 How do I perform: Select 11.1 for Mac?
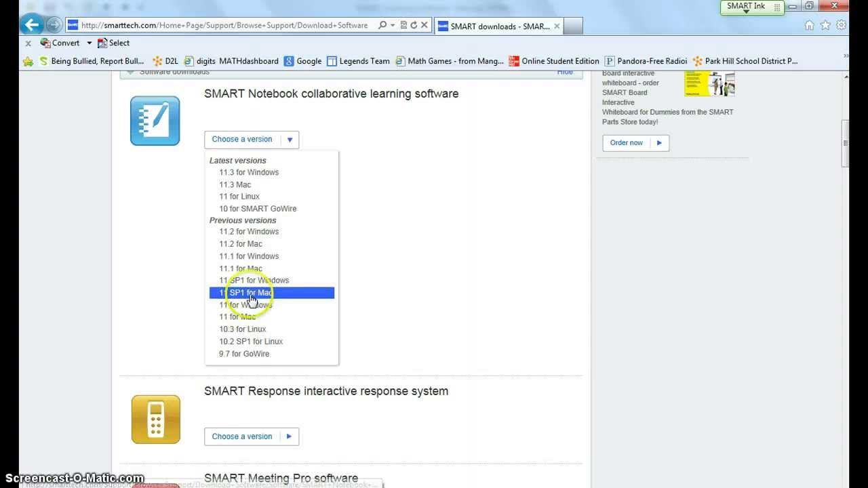point(241,268)
